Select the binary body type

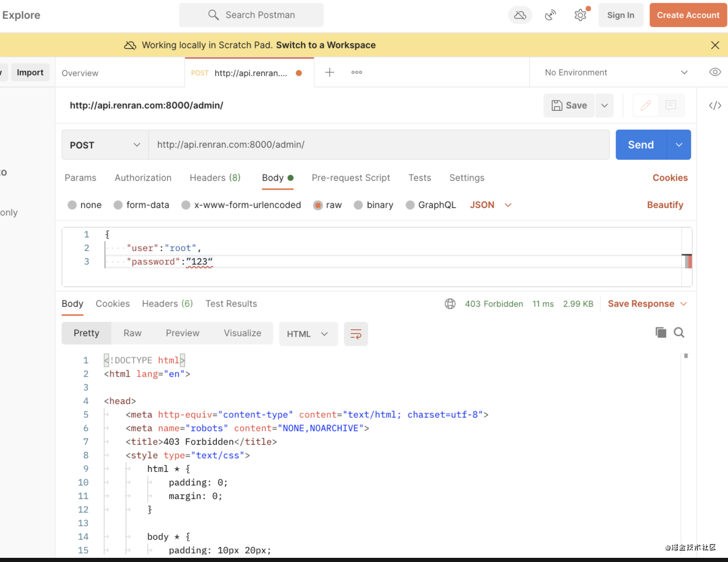pos(358,205)
